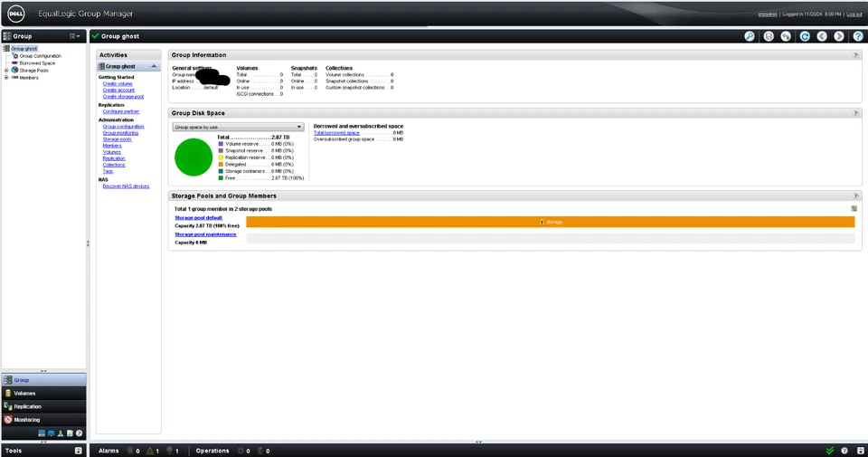868x457 pixels.
Task: Click the panel icon at status bar right end
Action: click(x=860, y=451)
